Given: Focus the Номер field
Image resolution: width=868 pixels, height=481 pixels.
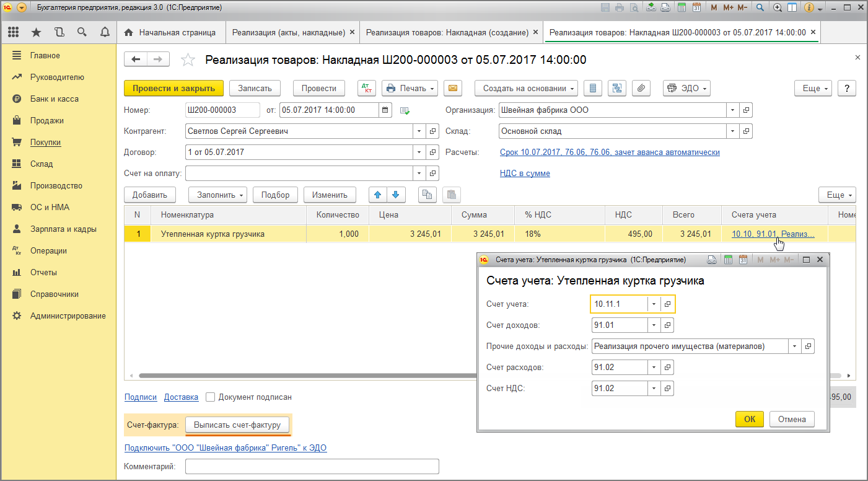Looking at the screenshot, I should [x=222, y=110].
